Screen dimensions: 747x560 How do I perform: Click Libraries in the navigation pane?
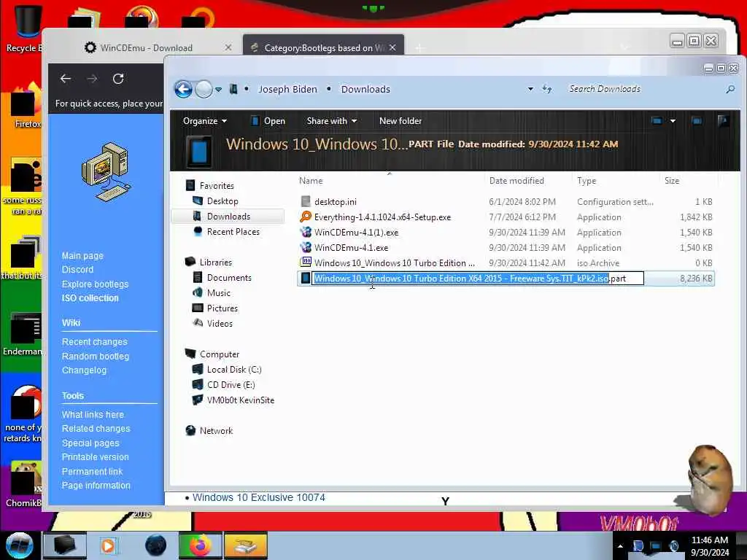(216, 262)
